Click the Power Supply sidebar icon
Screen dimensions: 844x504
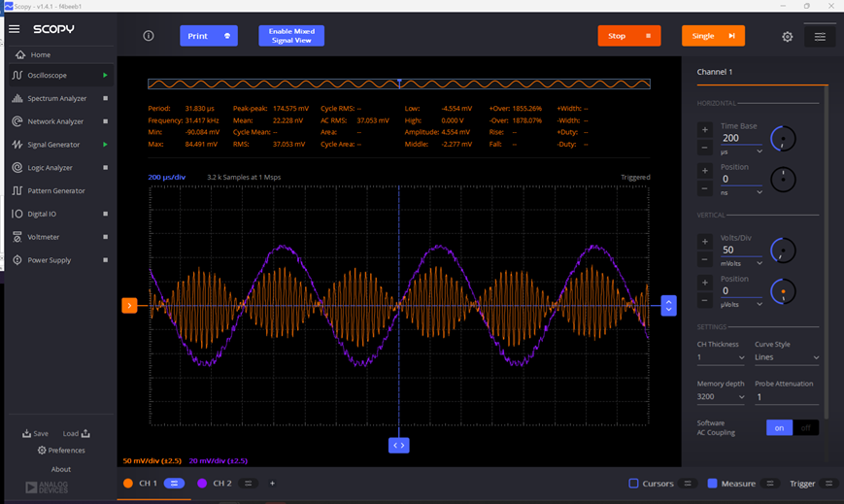point(17,260)
